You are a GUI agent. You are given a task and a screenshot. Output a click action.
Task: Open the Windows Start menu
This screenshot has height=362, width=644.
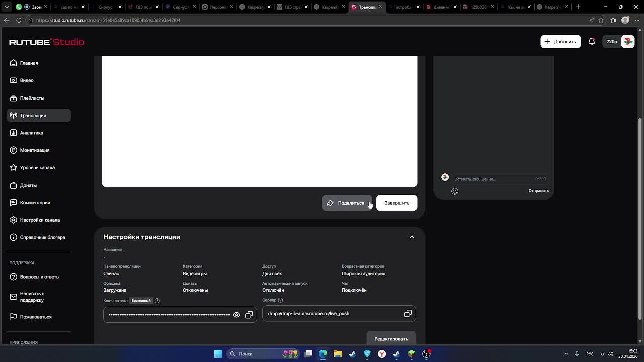tap(218, 354)
